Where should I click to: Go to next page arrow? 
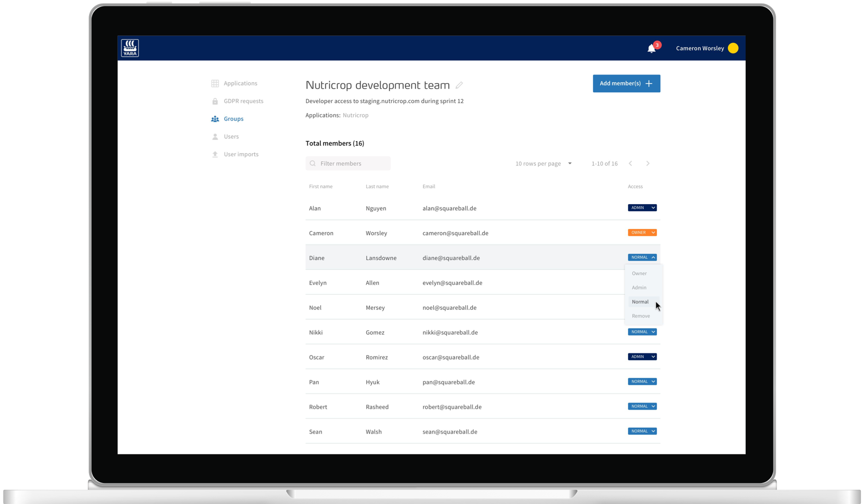648,163
